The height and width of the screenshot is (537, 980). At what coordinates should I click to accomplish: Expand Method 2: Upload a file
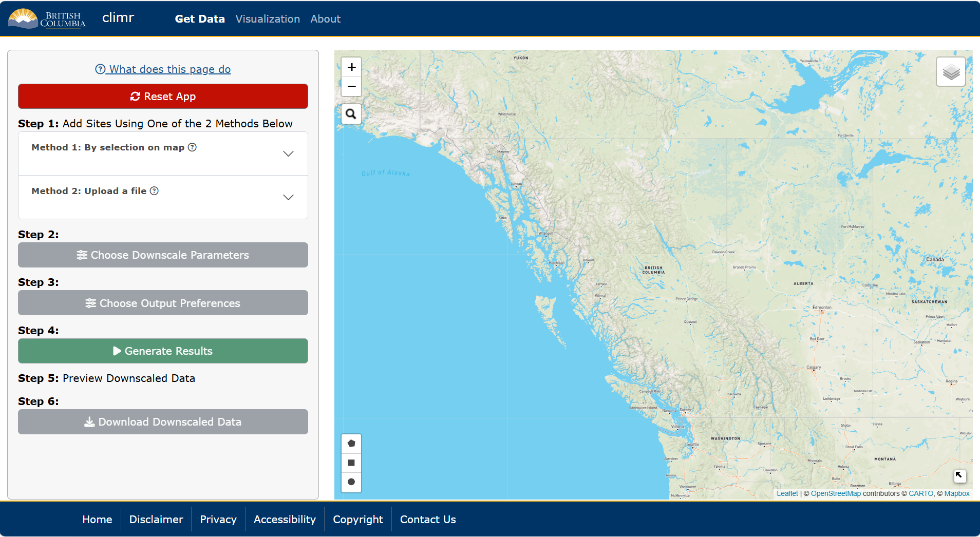click(x=288, y=197)
